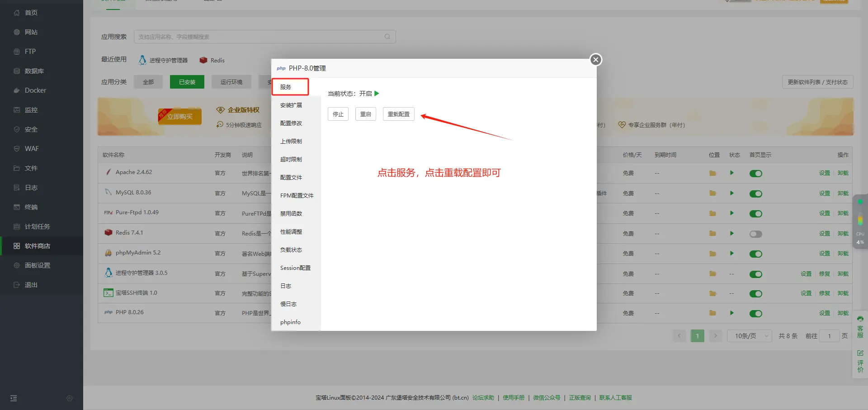Click the 重载配置 button
This screenshot has height=410, width=868.
(x=398, y=114)
